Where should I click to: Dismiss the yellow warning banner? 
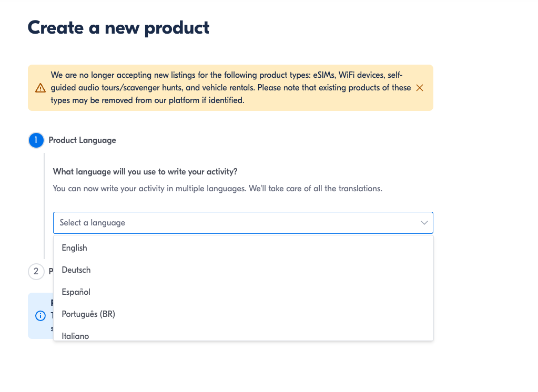(419, 88)
